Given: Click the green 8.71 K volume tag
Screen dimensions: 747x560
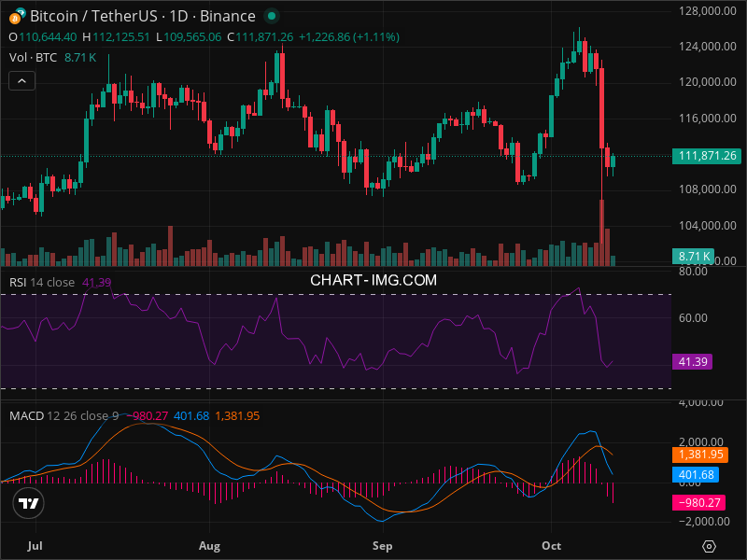Looking at the screenshot, I should point(695,256).
